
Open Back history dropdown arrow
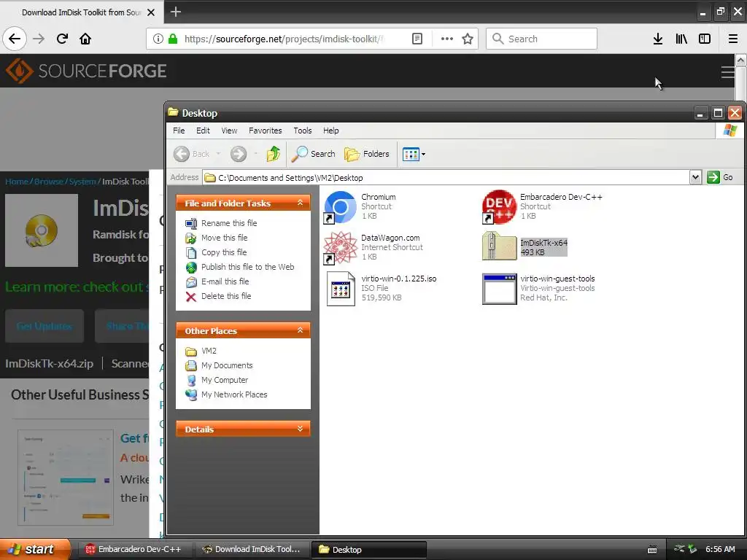coord(218,154)
